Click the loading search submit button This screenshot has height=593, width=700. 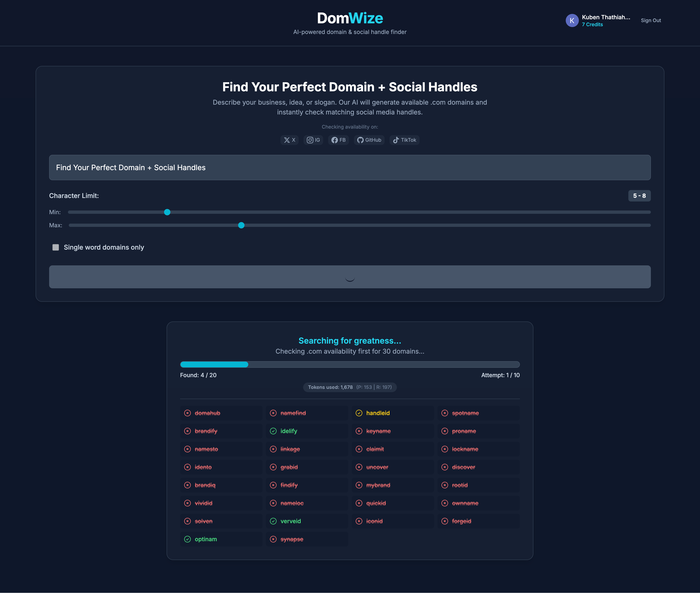[350, 277]
